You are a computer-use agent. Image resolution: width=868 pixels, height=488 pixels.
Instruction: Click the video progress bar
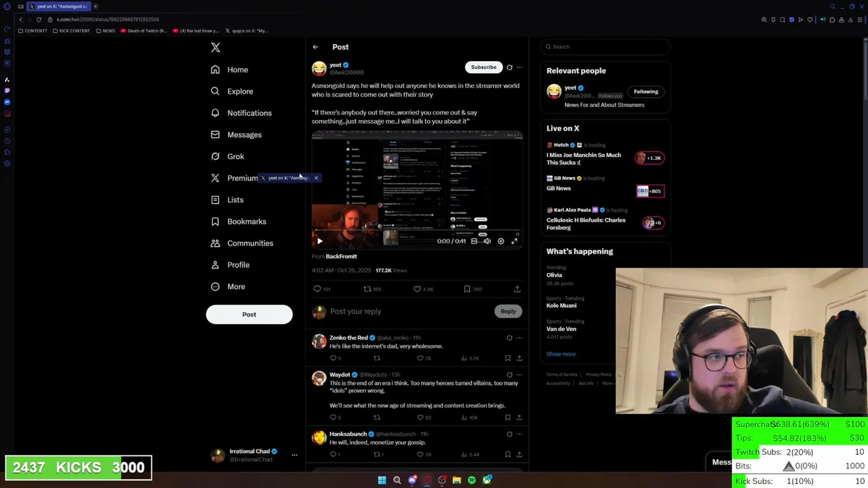(417, 232)
